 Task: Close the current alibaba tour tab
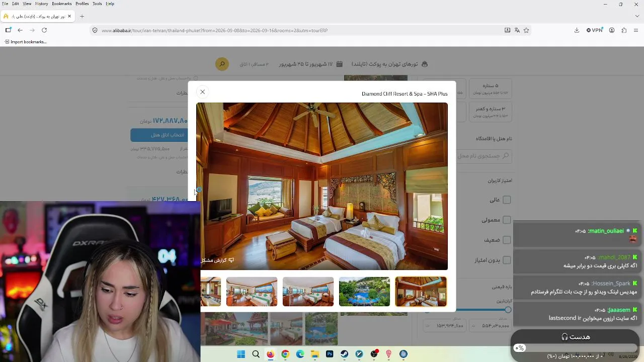click(x=69, y=16)
